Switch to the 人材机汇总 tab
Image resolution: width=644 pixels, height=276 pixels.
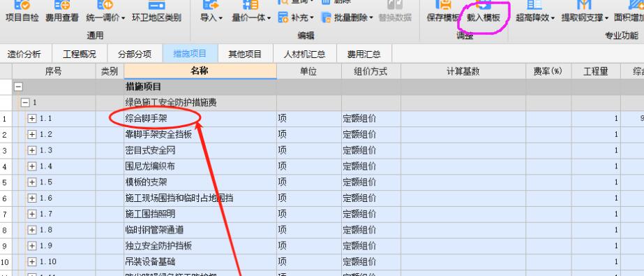coord(305,54)
